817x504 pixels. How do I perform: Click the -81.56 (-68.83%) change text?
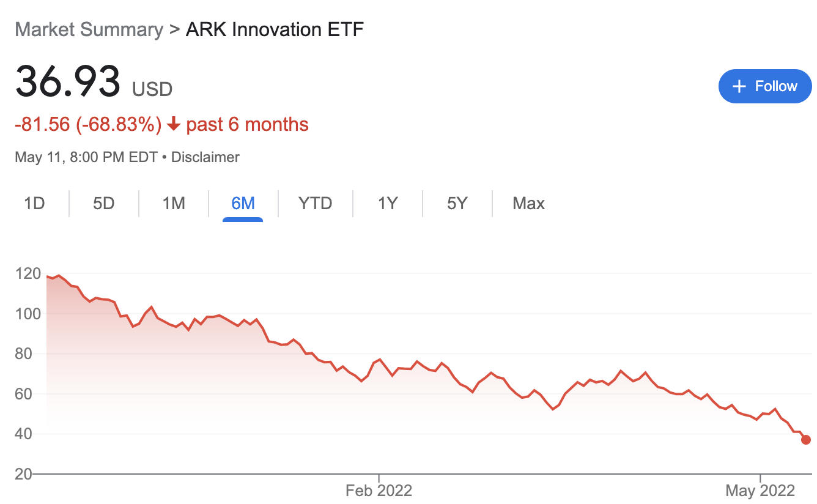tap(88, 125)
